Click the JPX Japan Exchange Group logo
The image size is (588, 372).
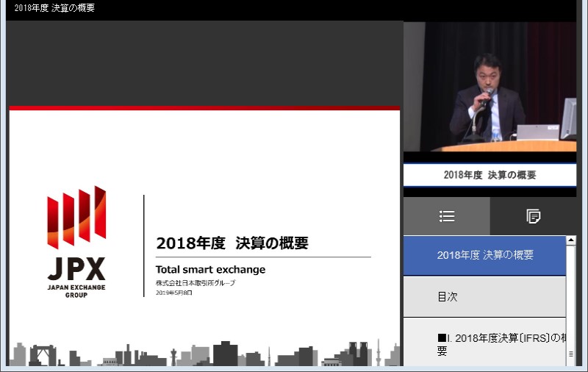[76, 242]
